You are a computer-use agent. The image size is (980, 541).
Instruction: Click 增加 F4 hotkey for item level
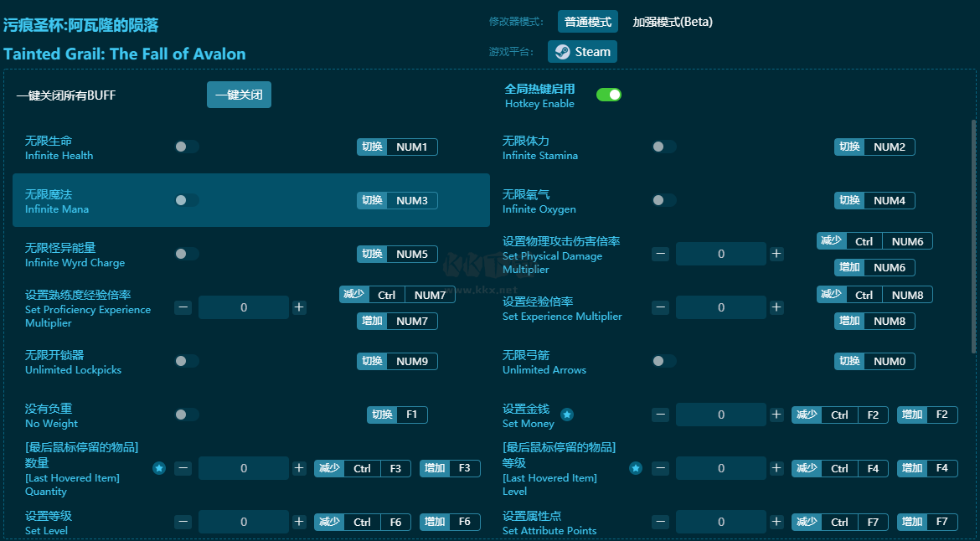click(x=927, y=468)
